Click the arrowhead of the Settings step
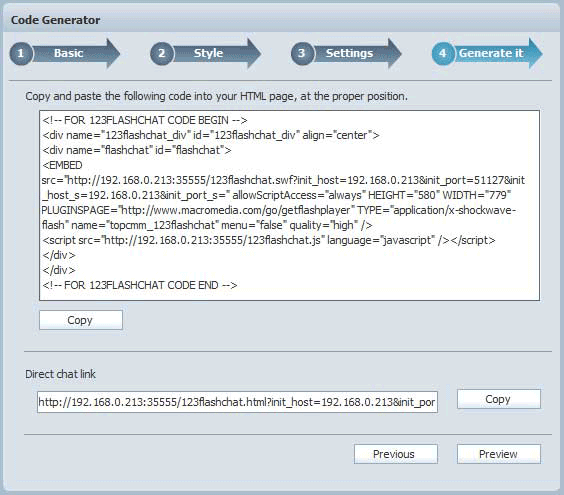 click(x=394, y=54)
